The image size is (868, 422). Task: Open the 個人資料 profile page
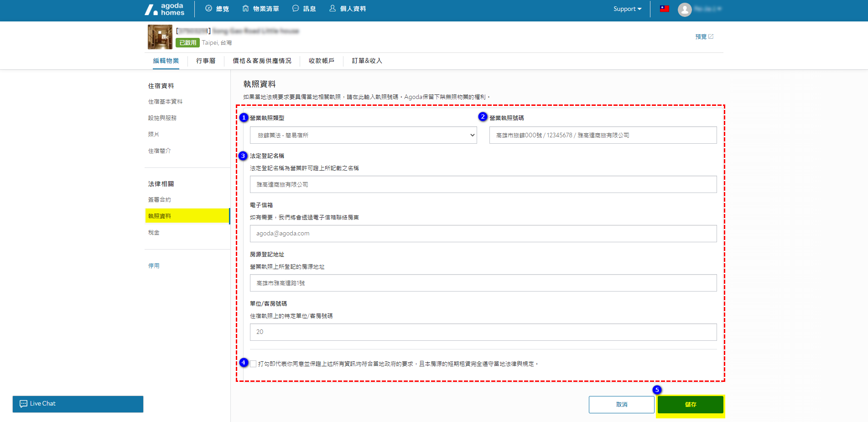pyautogui.click(x=348, y=9)
